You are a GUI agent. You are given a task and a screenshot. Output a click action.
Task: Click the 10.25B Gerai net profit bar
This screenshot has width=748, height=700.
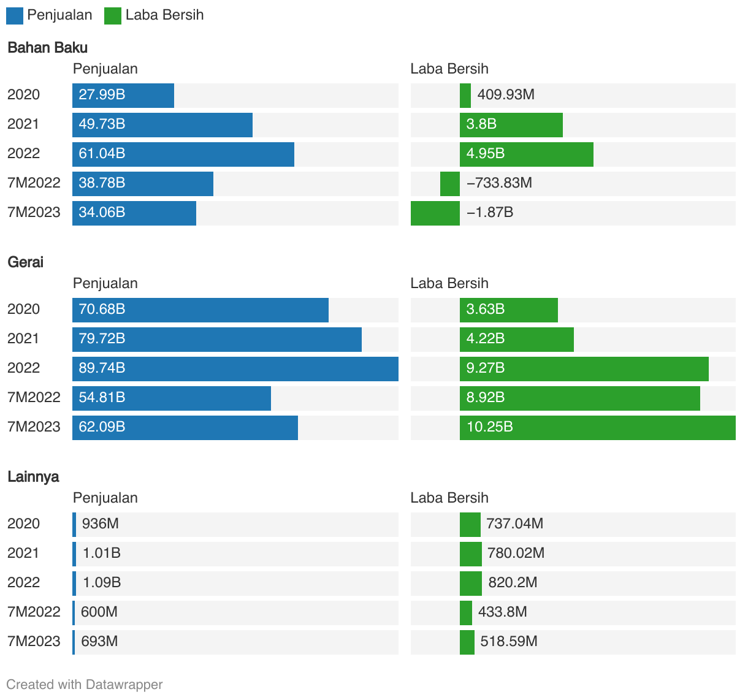(597, 428)
